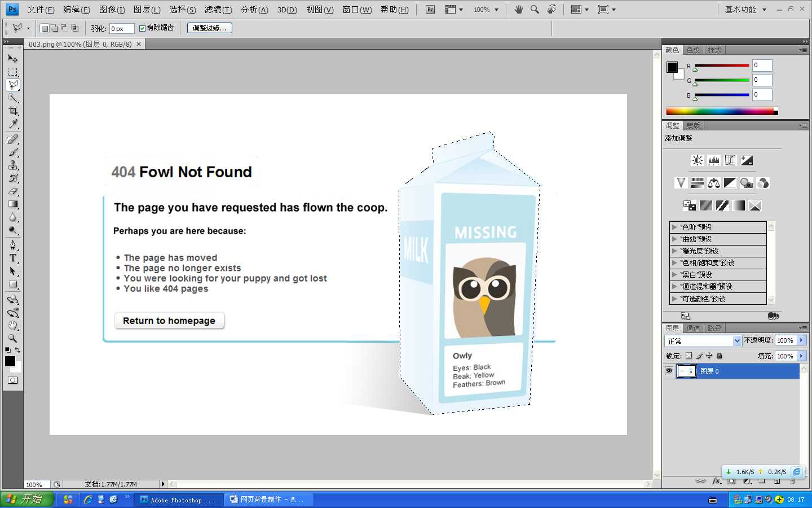The image size is (812, 508).
Task: Hide 图层 0 with the eye icon
Action: pyautogui.click(x=669, y=371)
